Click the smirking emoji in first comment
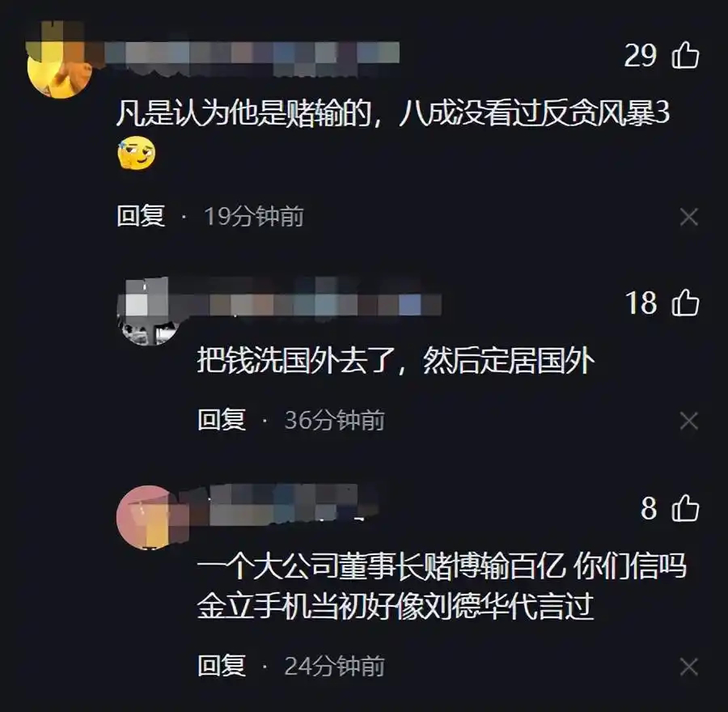The image size is (728, 712). [x=137, y=153]
